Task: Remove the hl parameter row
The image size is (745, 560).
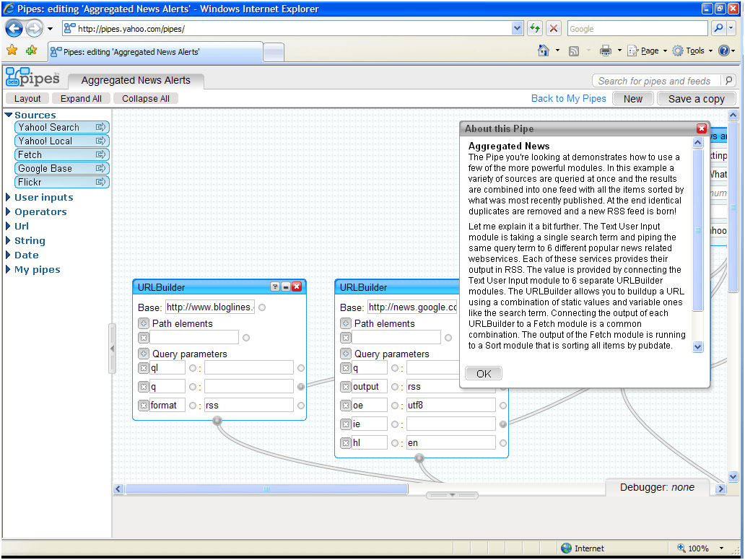Action: 346,443
